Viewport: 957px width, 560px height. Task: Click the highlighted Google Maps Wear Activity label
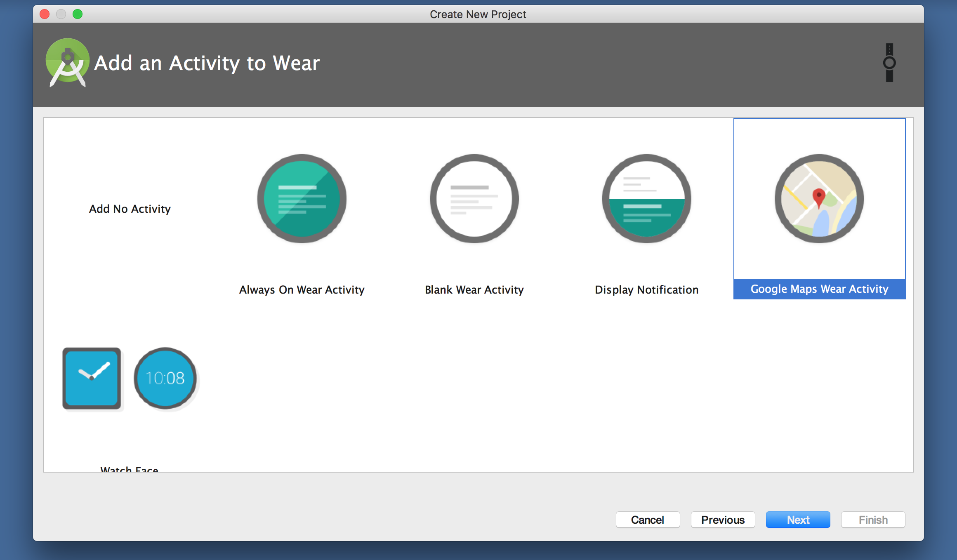pos(819,289)
